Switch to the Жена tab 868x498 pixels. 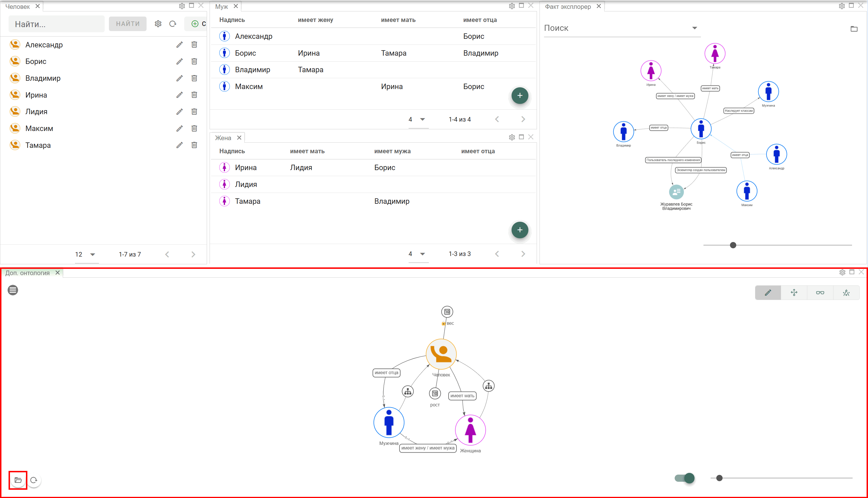(x=223, y=138)
